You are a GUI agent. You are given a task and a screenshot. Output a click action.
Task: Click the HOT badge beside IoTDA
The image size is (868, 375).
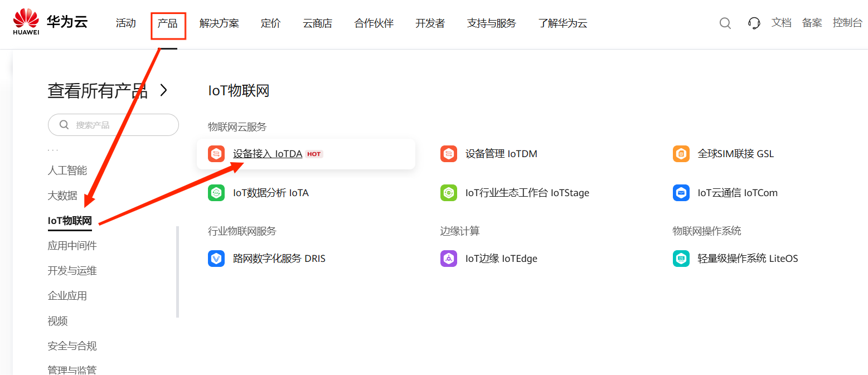pyautogui.click(x=314, y=154)
